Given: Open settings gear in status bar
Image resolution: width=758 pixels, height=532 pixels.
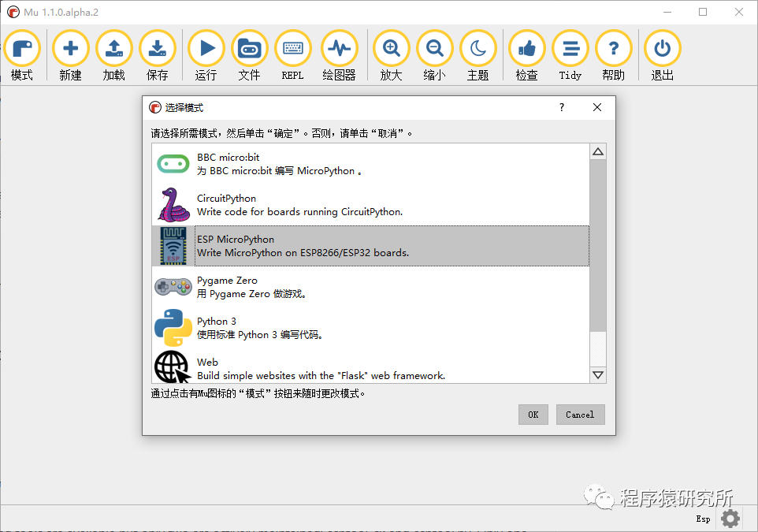Looking at the screenshot, I should (730, 519).
